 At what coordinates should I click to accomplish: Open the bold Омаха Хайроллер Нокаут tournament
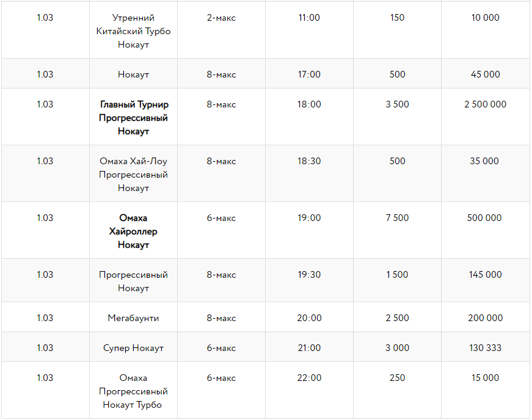(x=133, y=231)
